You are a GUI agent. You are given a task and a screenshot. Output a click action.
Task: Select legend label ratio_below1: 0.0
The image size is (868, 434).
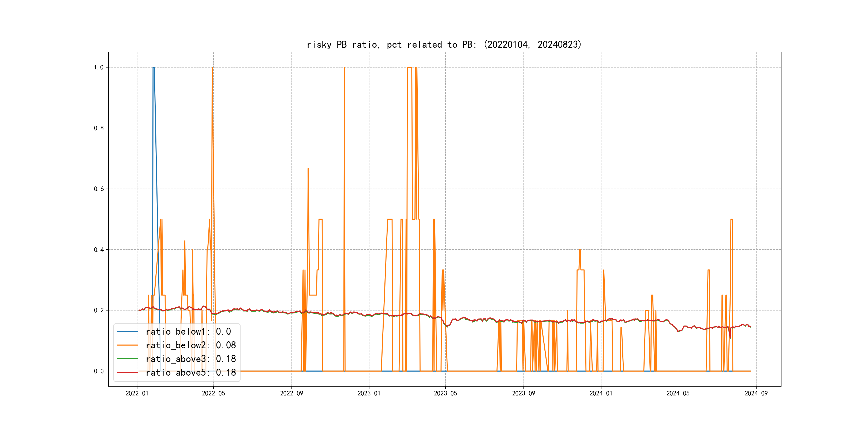click(x=188, y=332)
